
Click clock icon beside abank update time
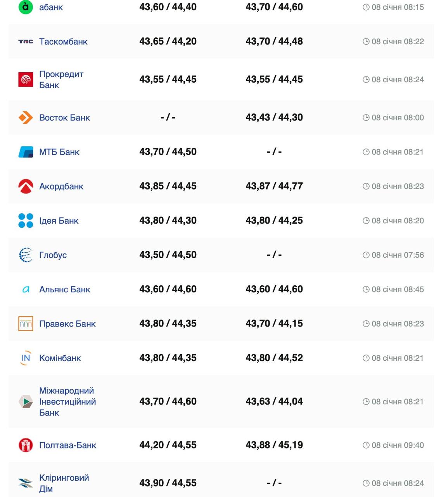(366, 7)
